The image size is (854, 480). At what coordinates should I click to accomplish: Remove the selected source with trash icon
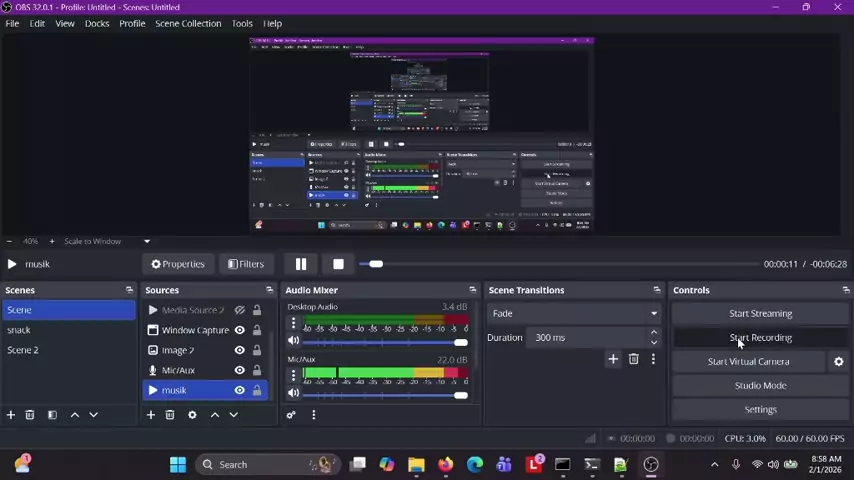(x=170, y=415)
